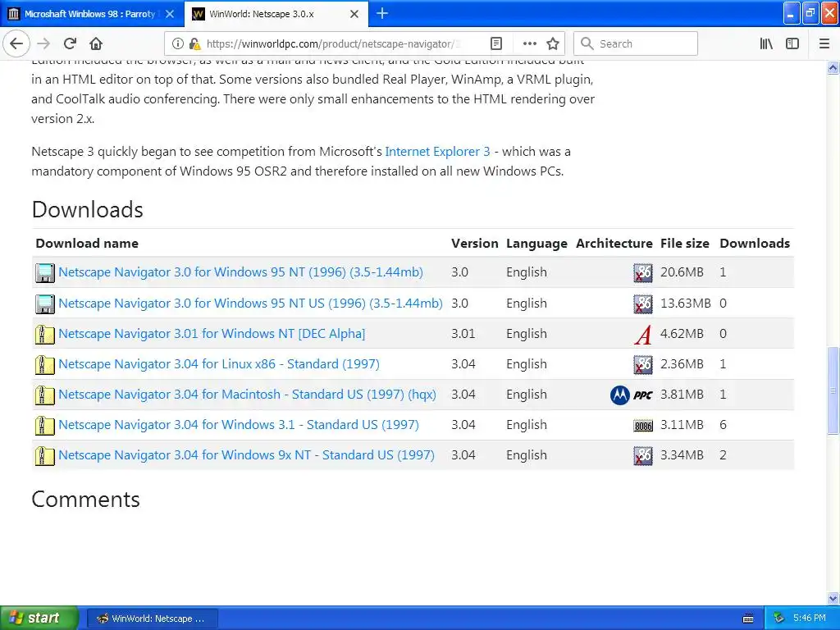This screenshot has width=840, height=630.
Task: Click the Language column header
Action: [536, 243]
